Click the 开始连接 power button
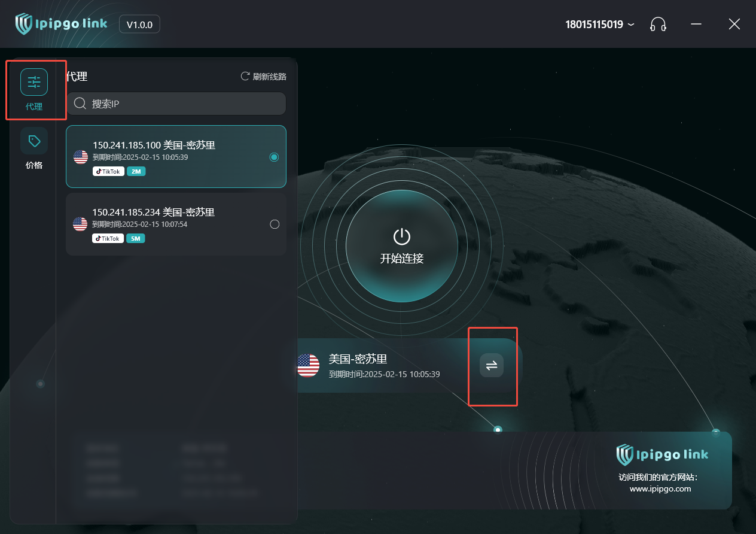756x534 pixels. (402, 246)
